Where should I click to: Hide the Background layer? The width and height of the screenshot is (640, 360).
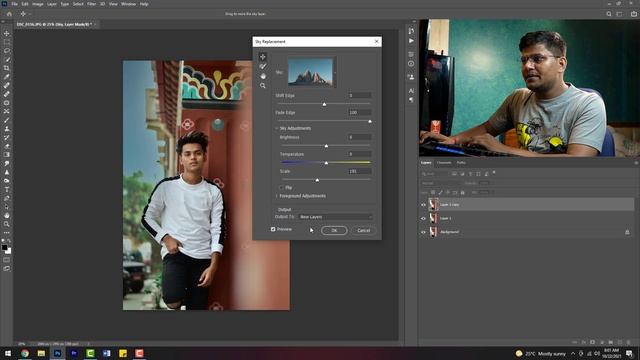coord(423,232)
